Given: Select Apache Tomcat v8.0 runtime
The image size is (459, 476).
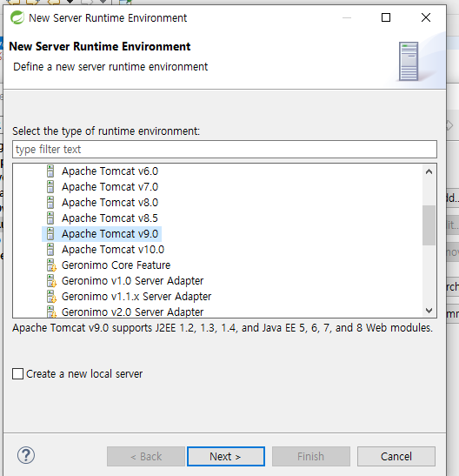Looking at the screenshot, I should [110, 203].
